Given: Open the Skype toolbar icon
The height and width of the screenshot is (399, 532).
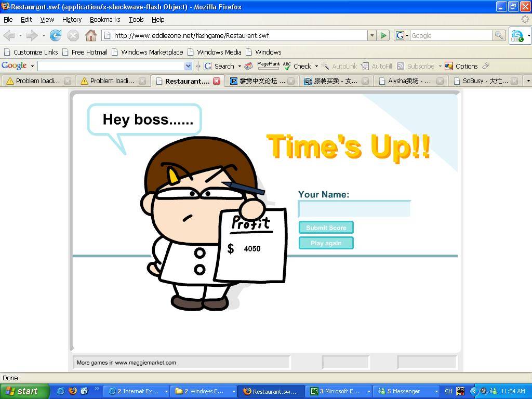Looking at the screenshot, I should [517, 36].
